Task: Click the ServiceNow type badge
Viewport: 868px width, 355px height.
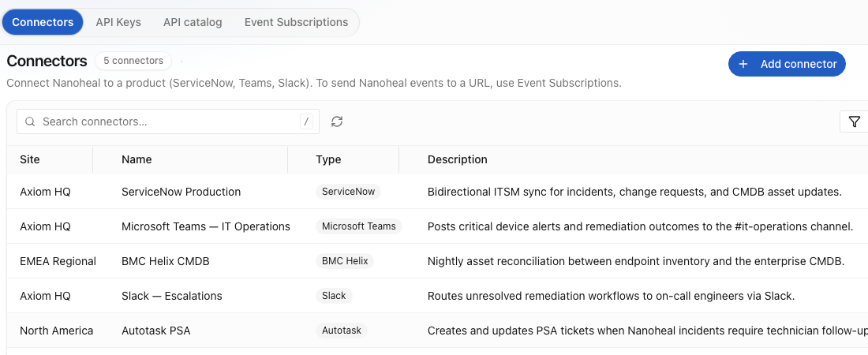Action: pyautogui.click(x=348, y=192)
